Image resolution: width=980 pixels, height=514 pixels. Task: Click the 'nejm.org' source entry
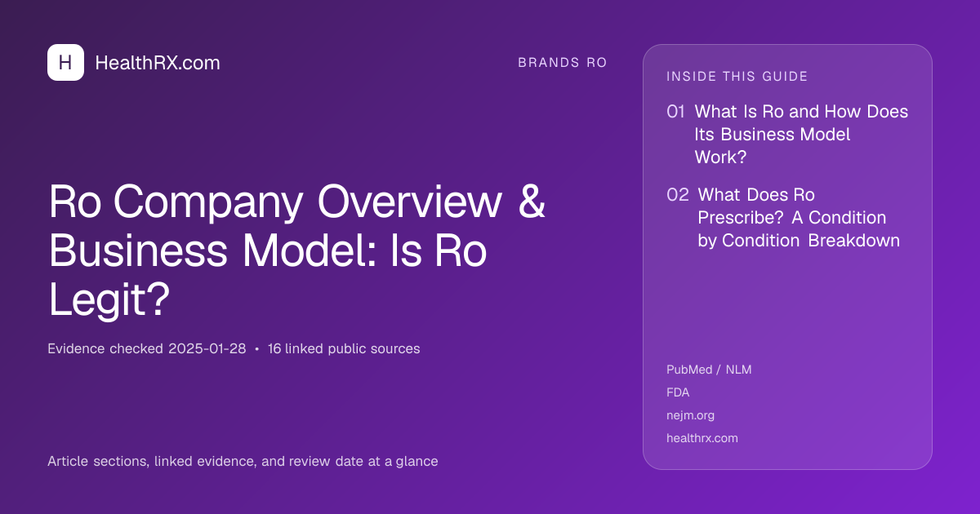[x=690, y=415]
